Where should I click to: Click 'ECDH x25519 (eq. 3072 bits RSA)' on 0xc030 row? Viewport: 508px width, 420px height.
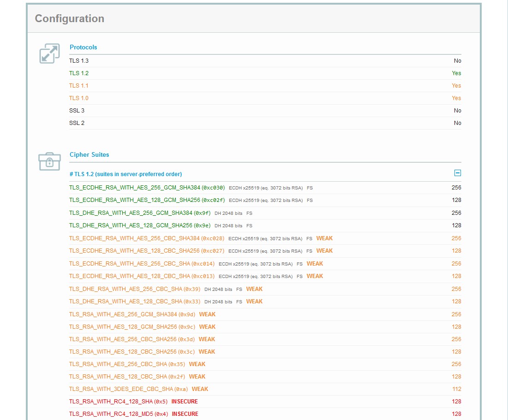click(266, 188)
